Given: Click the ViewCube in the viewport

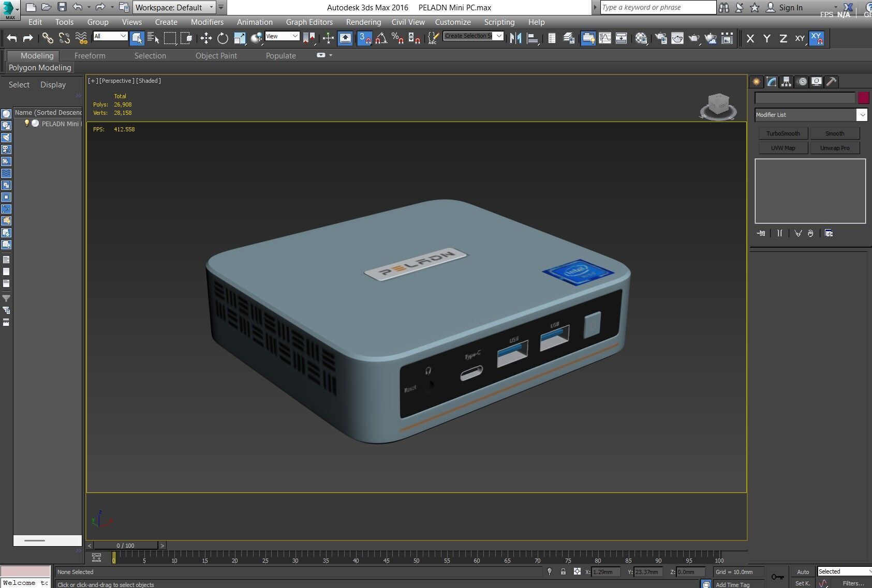Looking at the screenshot, I should pos(718,106).
